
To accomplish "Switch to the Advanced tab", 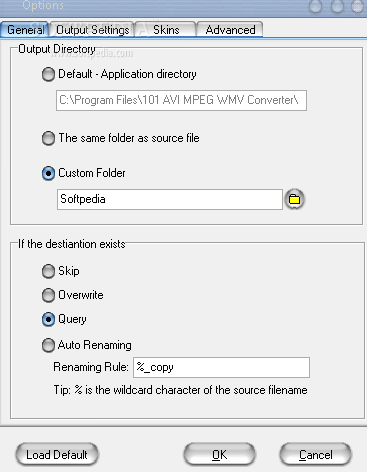I will pos(230,30).
